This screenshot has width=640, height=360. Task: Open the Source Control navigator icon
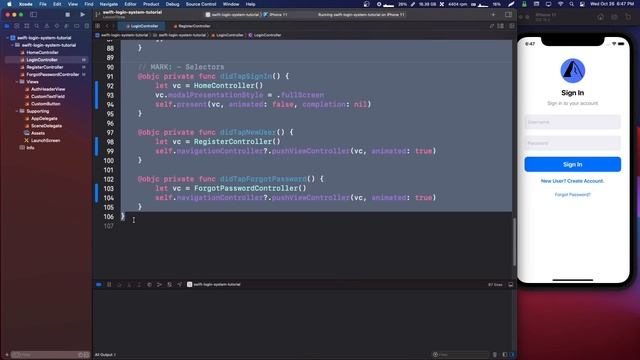(17, 26)
